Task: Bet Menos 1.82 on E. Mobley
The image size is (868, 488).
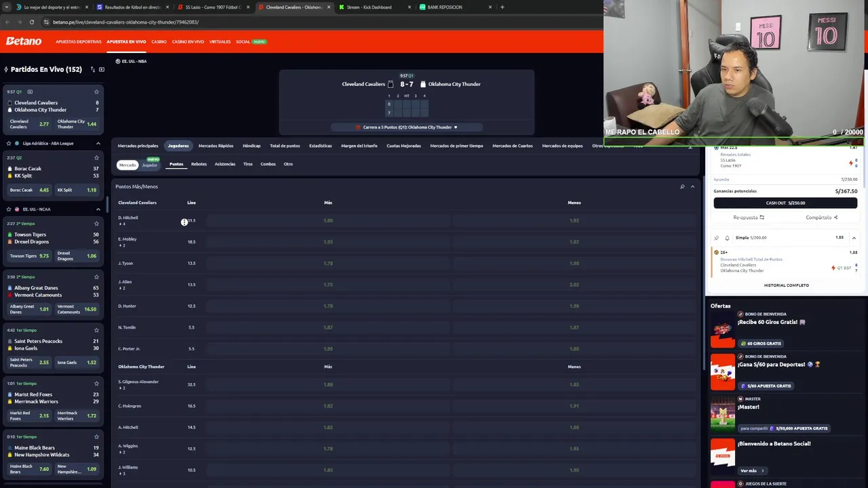Action: (574, 242)
